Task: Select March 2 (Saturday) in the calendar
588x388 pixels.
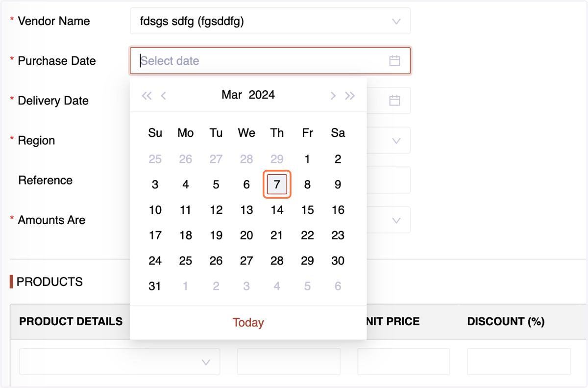Action: [338, 159]
